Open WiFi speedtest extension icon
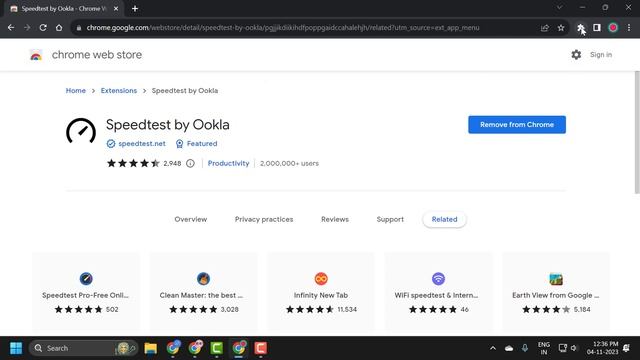 438,279
